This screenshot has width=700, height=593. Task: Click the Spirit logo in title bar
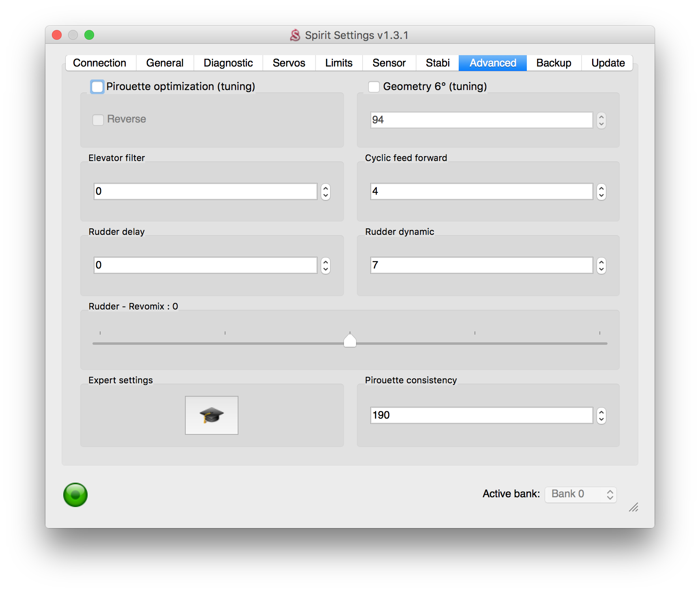[295, 35]
